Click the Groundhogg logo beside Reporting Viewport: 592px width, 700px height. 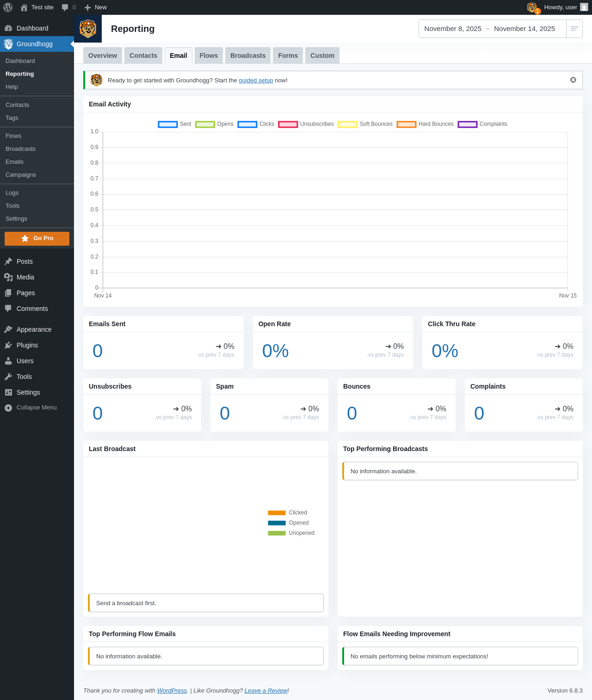[88, 29]
